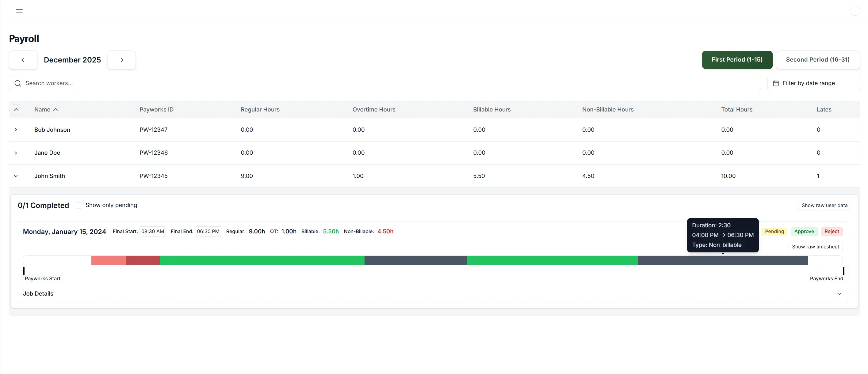Switch to Second Period (16-31) tab
868x374 pixels.
(817, 60)
